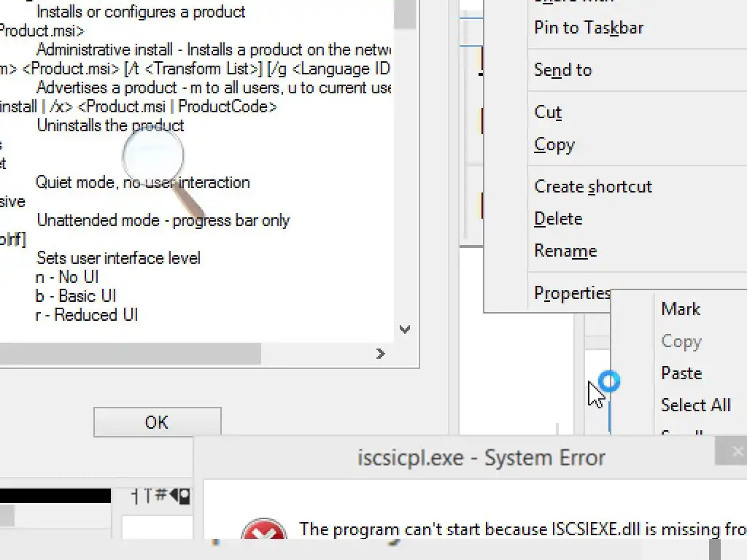Click the vertical scrollbar thumb in help text
The width and height of the screenshot is (747, 560).
tap(404, 13)
